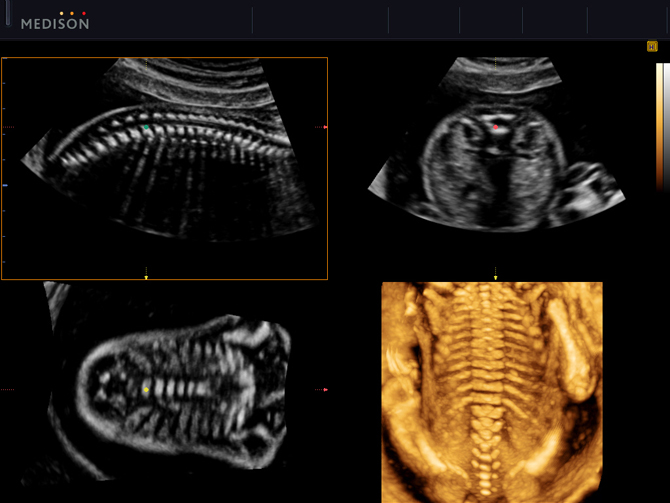
Task: Click the MEDISON logo in the header
Action: point(55,21)
